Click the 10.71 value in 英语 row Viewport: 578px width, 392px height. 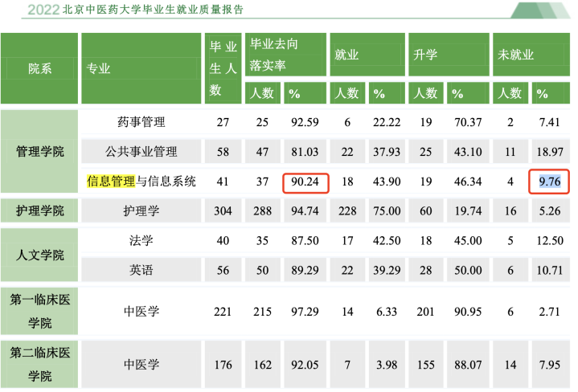coord(550,271)
